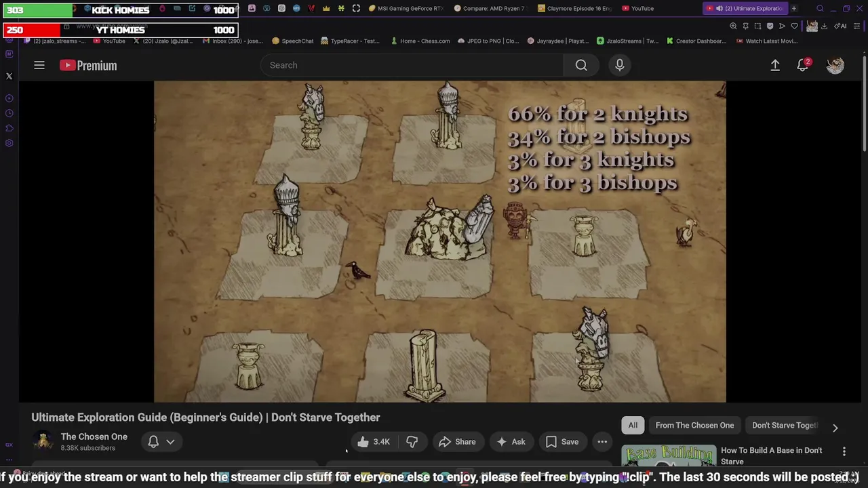Select "Don't Starve Together" filter chip
868x488 pixels.
coord(785,425)
